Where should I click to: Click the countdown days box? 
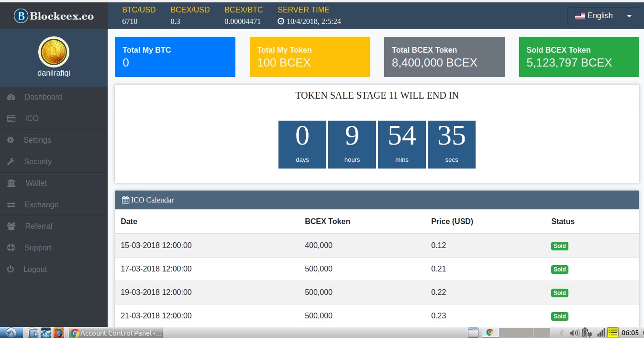302,145
